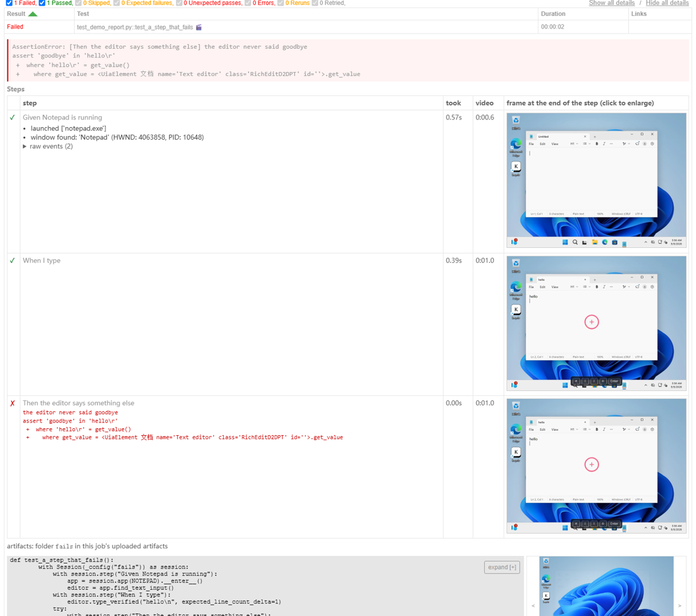
Task: Click the expand [+] button on code block
Action: point(502,567)
